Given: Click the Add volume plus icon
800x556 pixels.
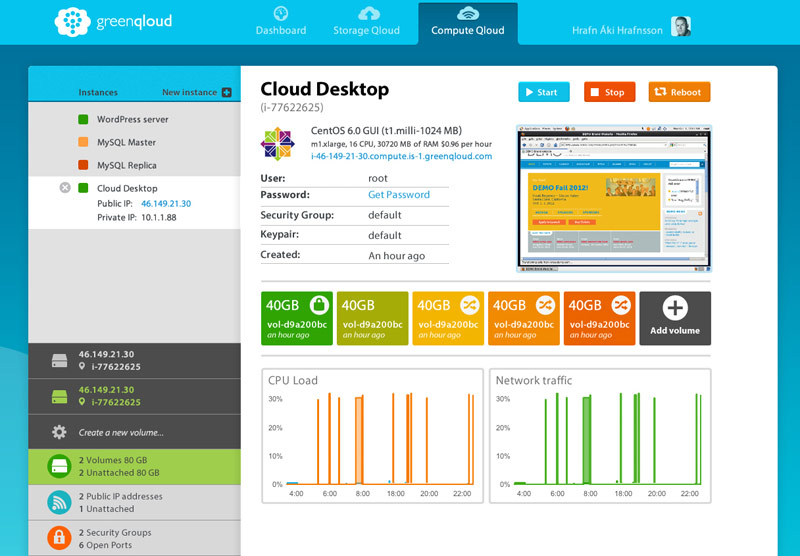Looking at the screenshot, I should (675, 308).
